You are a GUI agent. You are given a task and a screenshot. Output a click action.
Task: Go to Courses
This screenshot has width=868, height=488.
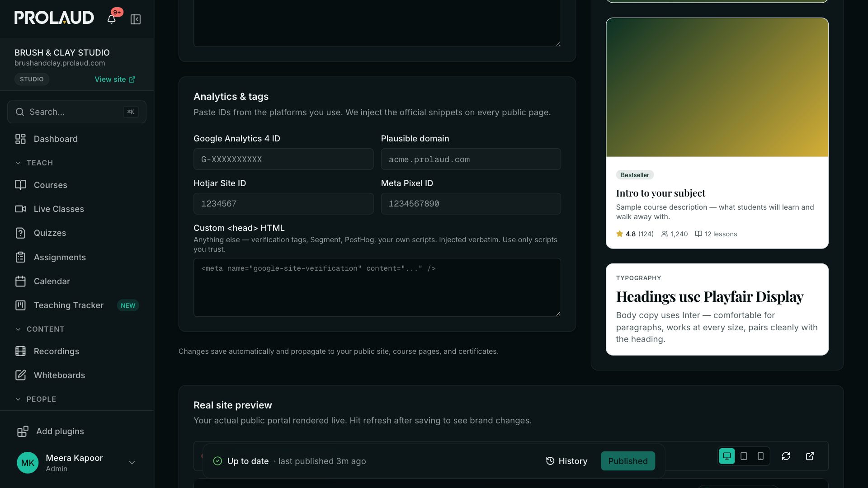[77, 185]
